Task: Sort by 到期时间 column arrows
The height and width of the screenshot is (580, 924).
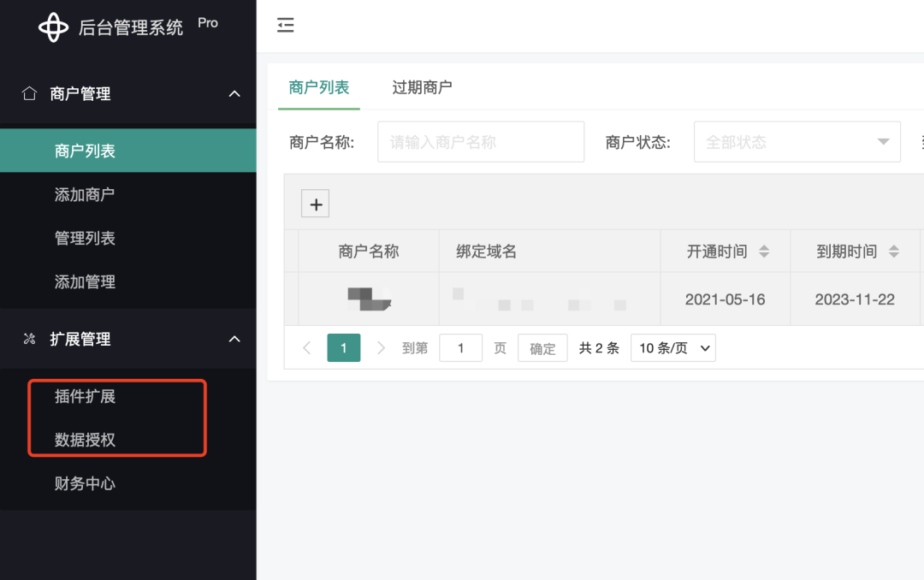Action: 894,252
